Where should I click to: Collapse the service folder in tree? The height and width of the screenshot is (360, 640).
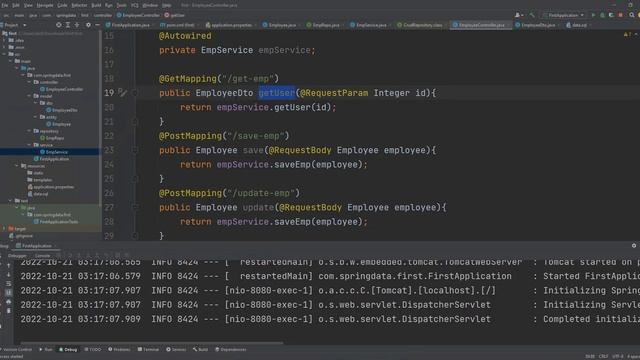pyautogui.click(x=29, y=145)
